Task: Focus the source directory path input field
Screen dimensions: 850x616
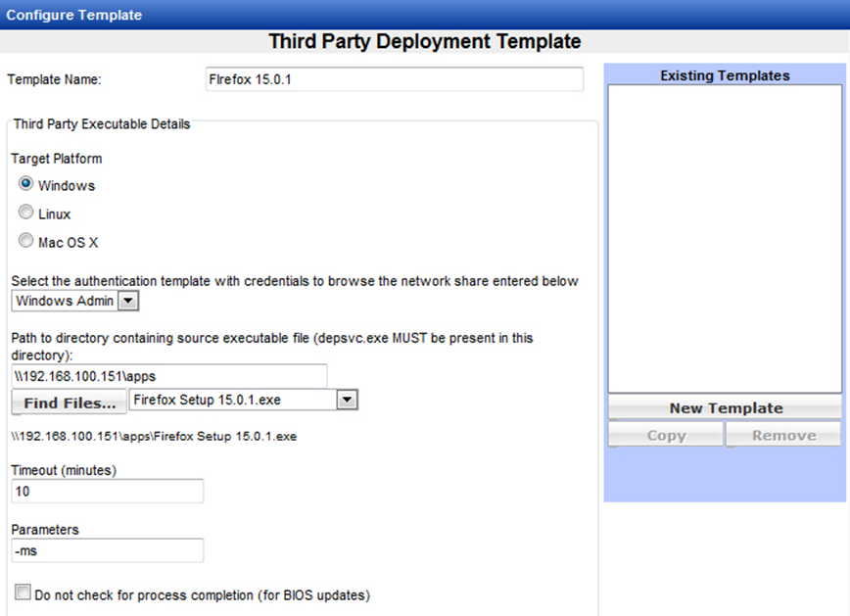Action: 168,376
